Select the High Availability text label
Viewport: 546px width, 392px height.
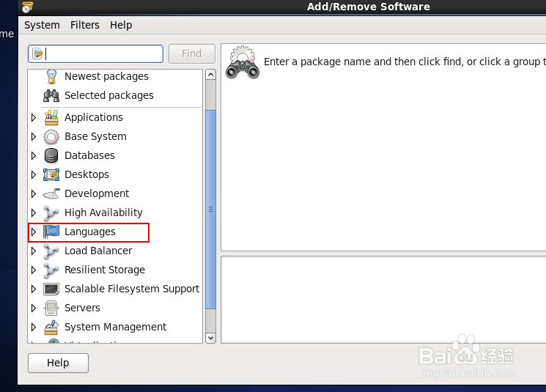103,212
